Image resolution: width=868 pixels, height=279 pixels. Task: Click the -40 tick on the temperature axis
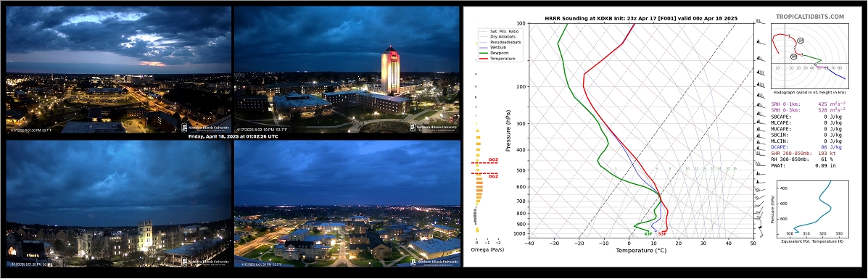[529, 243]
